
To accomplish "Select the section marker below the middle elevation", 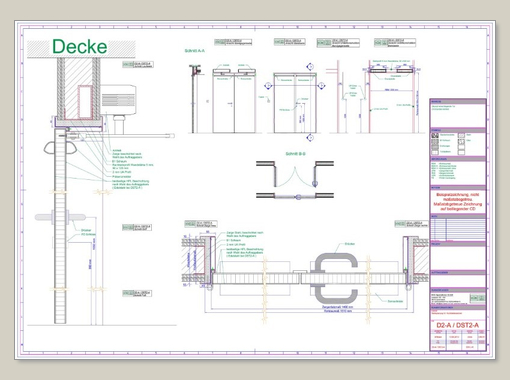I will [310, 137].
